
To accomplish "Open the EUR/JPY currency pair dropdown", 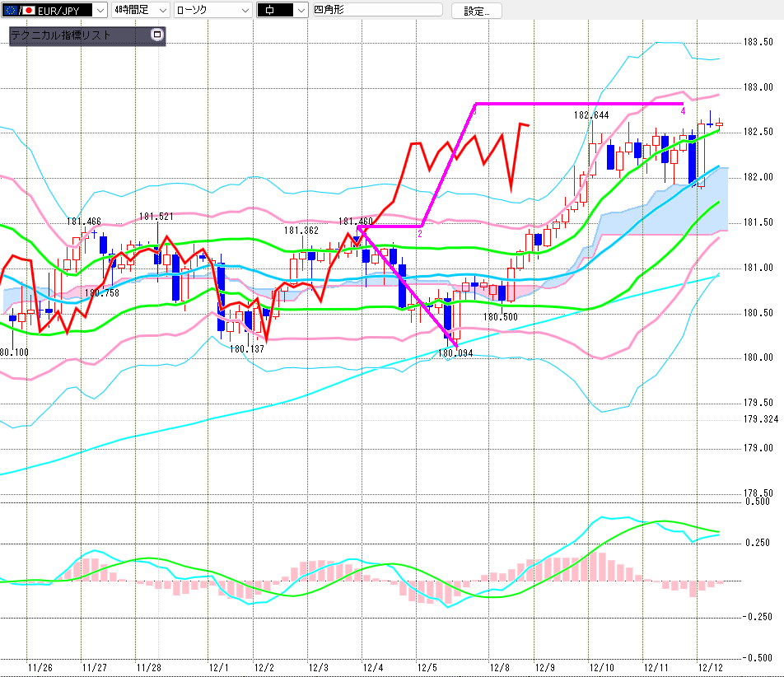I will pos(100,11).
